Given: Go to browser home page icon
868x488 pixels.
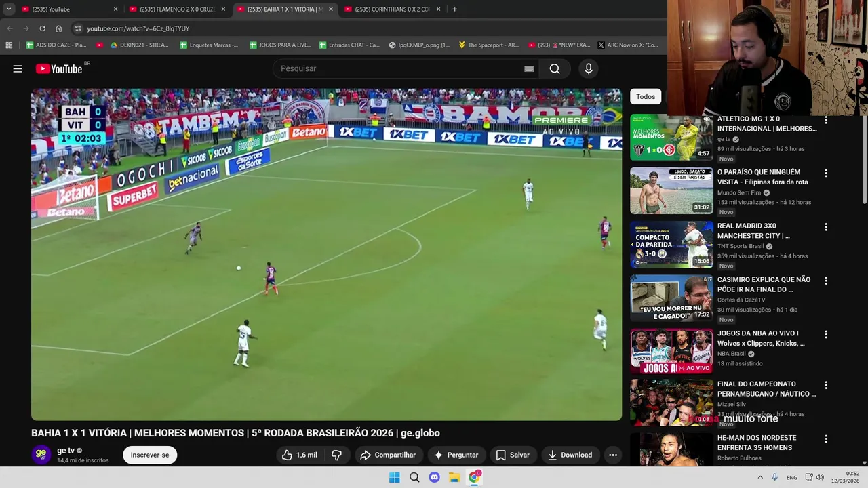Looking at the screenshot, I should click(x=58, y=28).
